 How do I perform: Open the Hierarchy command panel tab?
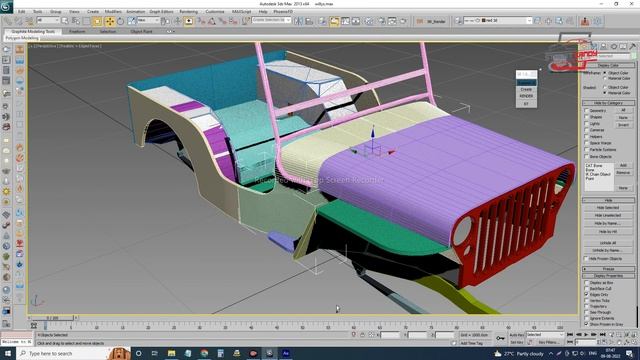tap(604, 47)
